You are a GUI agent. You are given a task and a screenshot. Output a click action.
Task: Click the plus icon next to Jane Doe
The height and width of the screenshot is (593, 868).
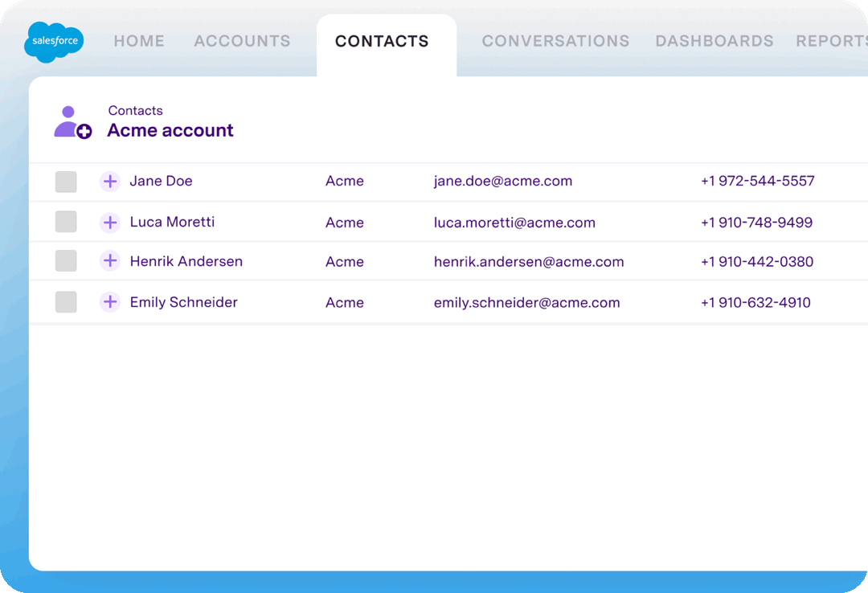110,181
